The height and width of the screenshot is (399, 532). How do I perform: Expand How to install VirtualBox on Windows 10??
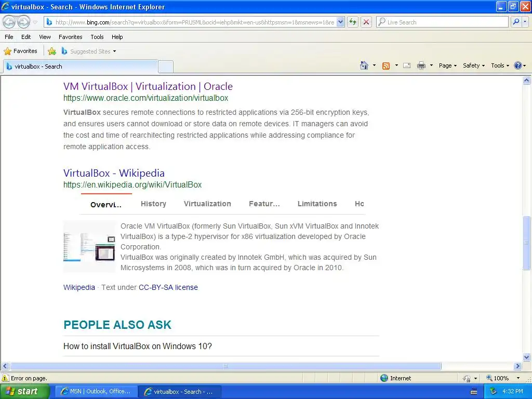pyautogui.click(x=221, y=347)
